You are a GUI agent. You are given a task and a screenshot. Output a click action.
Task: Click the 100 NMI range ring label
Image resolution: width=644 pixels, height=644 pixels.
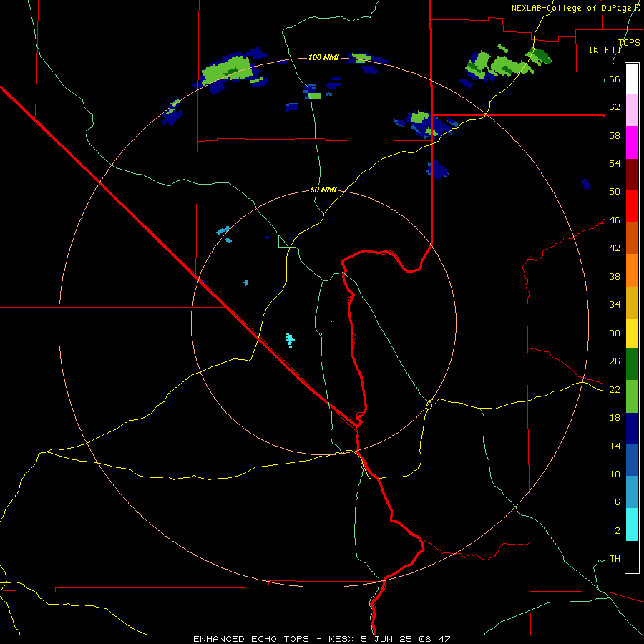[x=323, y=57]
